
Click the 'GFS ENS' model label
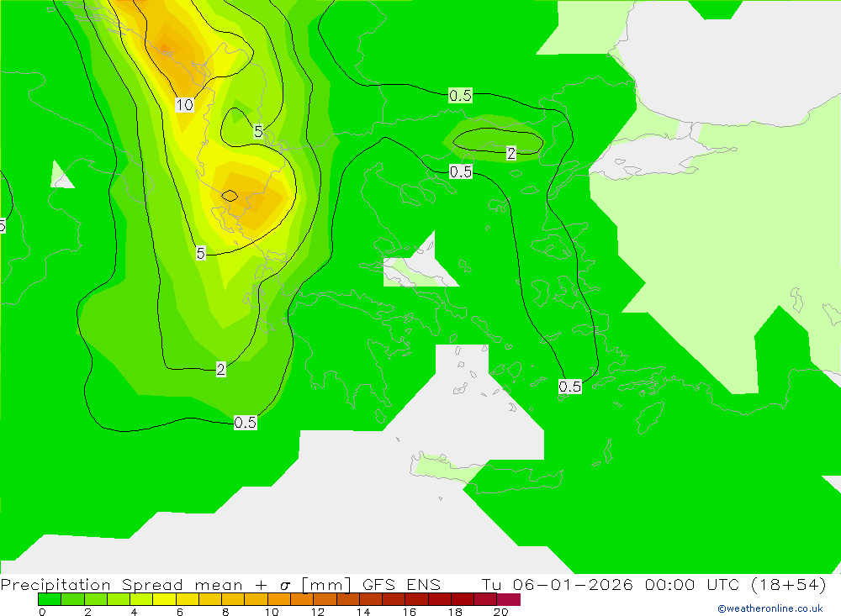click(401, 584)
